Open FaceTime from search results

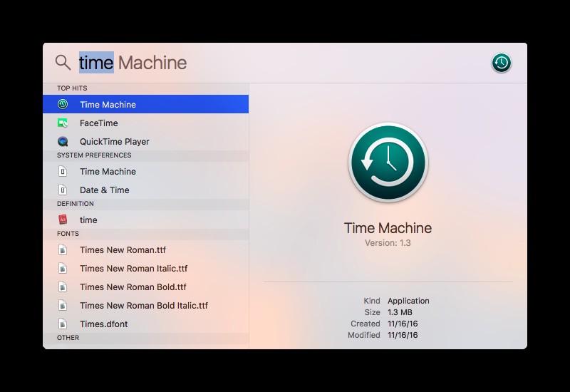[x=146, y=123]
